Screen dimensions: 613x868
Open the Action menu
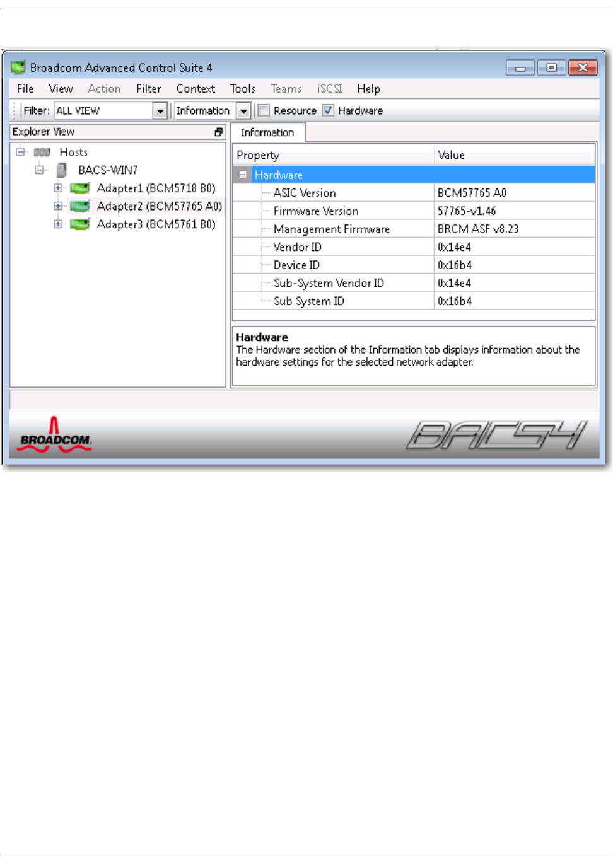[x=104, y=89]
